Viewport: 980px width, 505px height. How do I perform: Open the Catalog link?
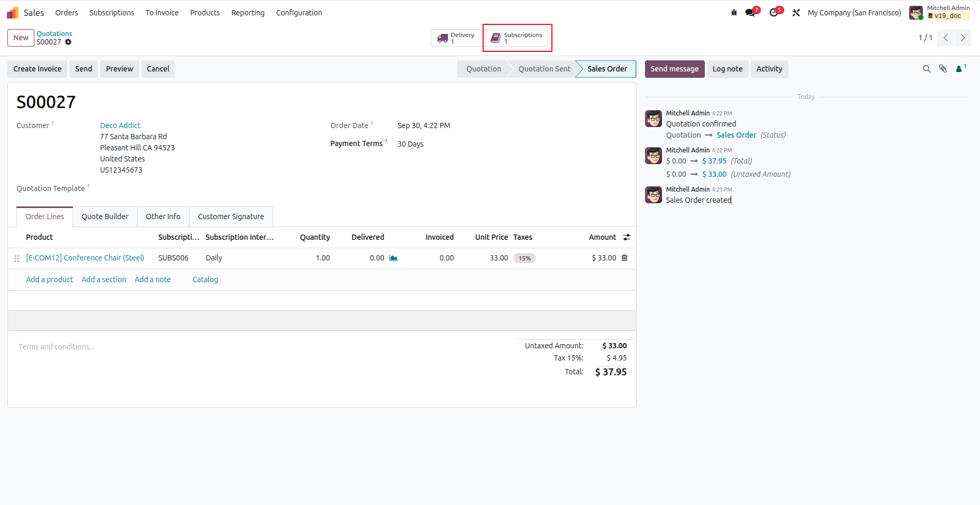tap(205, 279)
